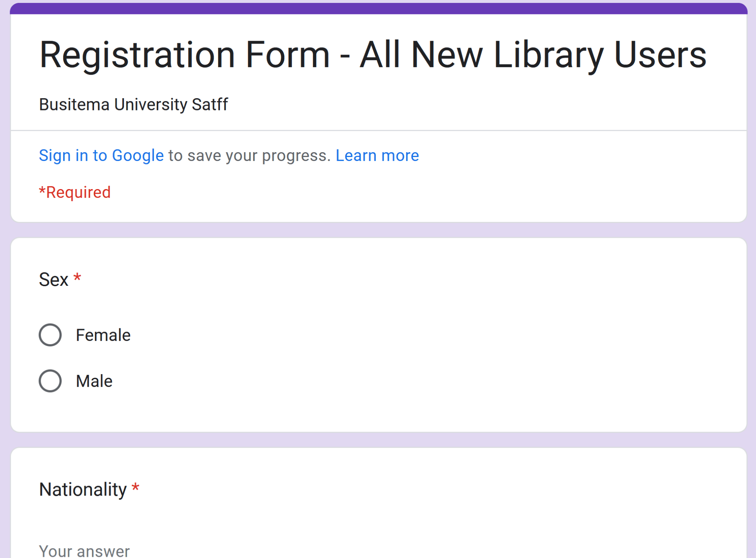This screenshot has width=756, height=558.
Task: Click the divider line under the subtitle
Action: [x=378, y=130]
